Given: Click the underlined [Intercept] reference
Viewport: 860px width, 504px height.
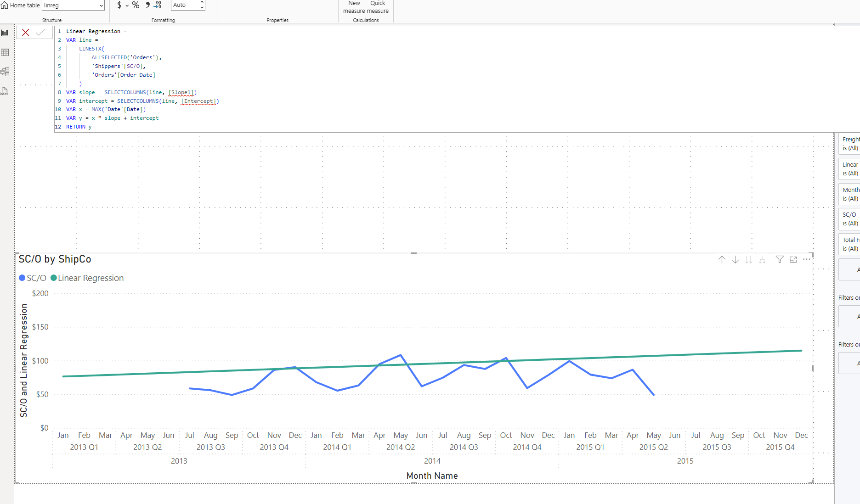Looking at the screenshot, I should point(198,101).
